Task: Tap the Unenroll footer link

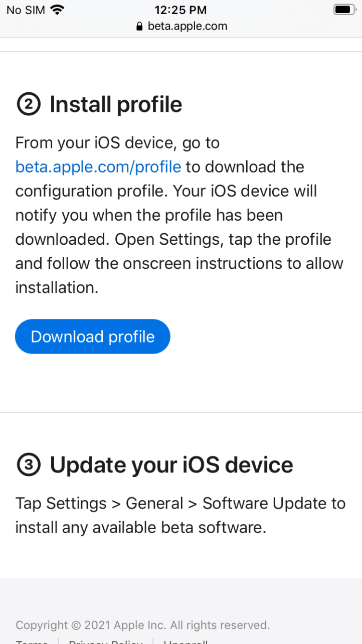Action: click(x=186, y=641)
